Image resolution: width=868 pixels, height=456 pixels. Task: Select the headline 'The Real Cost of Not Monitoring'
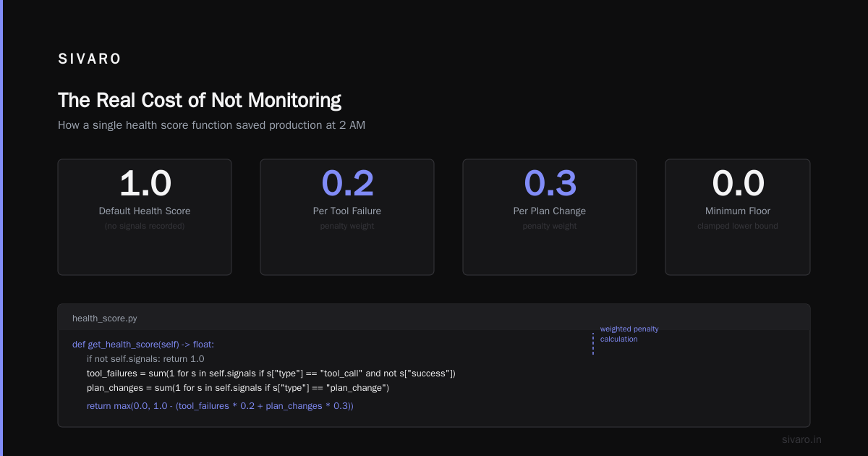(x=200, y=100)
